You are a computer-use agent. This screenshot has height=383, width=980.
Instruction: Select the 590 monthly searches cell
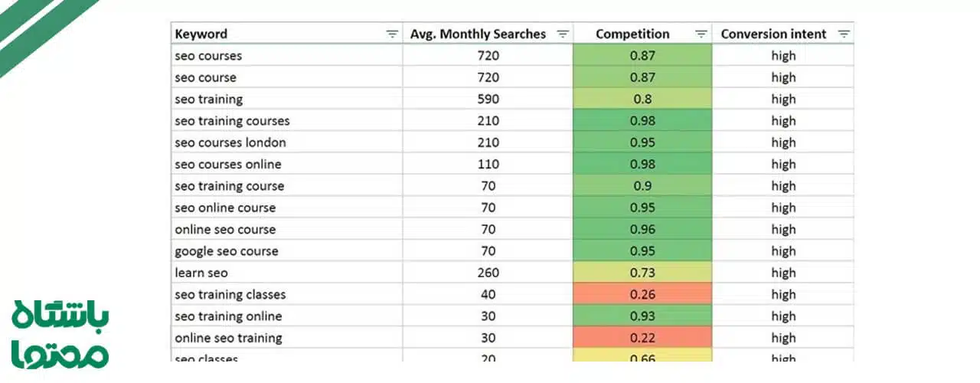[487, 99]
